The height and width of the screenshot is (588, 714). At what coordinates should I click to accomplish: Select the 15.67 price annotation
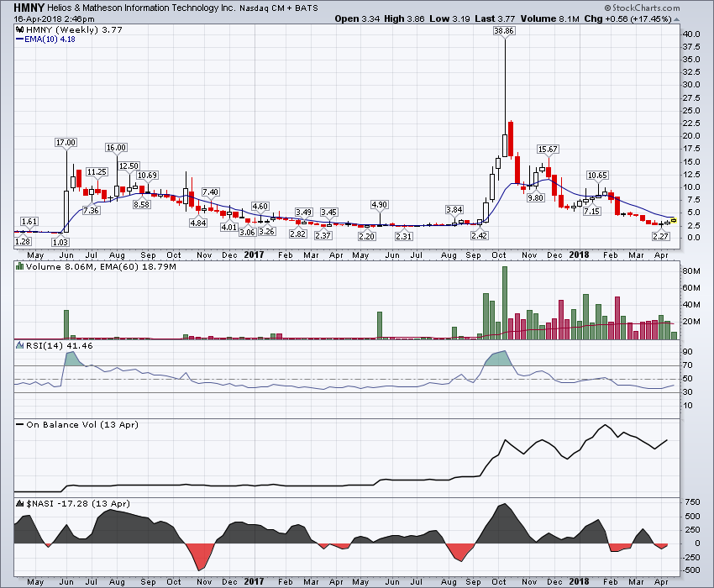click(548, 149)
